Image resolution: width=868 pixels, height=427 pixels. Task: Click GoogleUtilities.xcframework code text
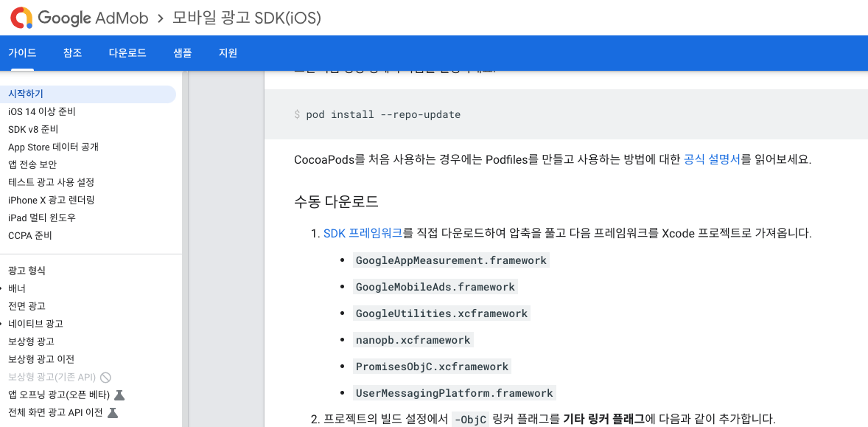(442, 313)
